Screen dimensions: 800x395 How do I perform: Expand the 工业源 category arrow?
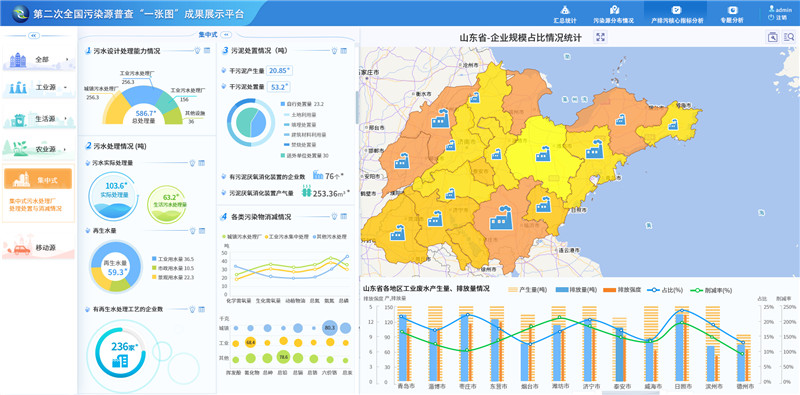coord(65,88)
